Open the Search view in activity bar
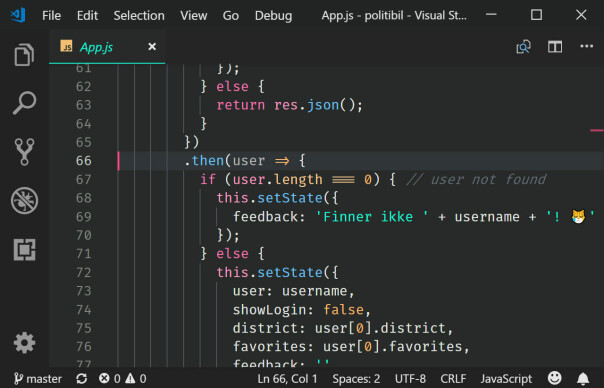The height and width of the screenshot is (388, 604). click(24, 103)
